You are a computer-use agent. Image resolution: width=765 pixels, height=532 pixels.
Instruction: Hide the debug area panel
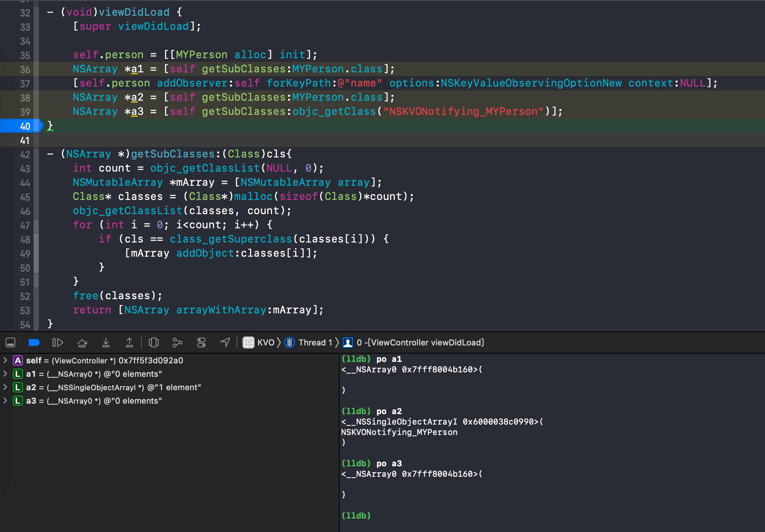[10, 342]
